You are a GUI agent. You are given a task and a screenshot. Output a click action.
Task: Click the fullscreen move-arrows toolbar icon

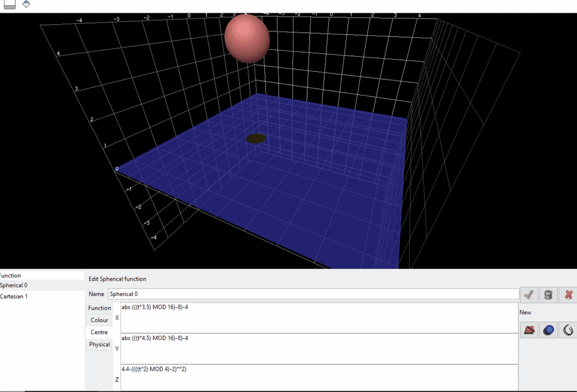(x=26, y=4)
